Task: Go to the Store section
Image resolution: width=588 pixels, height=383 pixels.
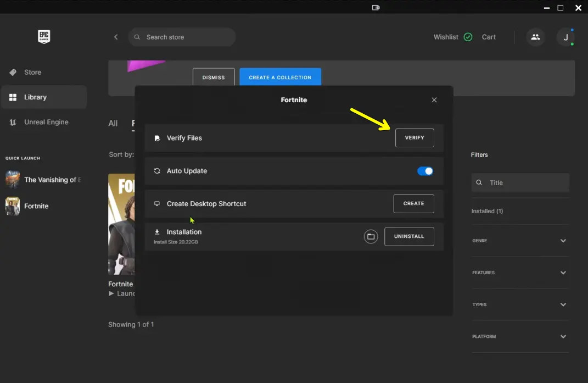Action: coord(32,73)
